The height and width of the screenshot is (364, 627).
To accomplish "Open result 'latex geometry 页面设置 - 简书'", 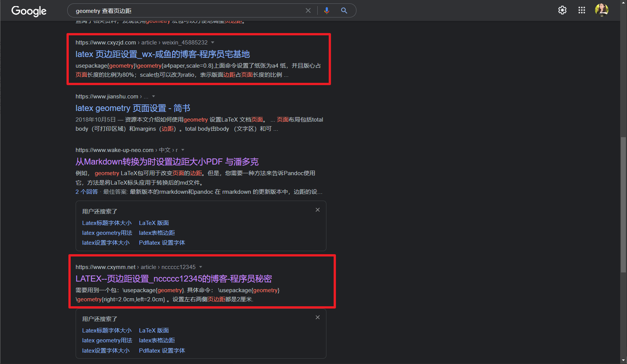I will pos(133,108).
